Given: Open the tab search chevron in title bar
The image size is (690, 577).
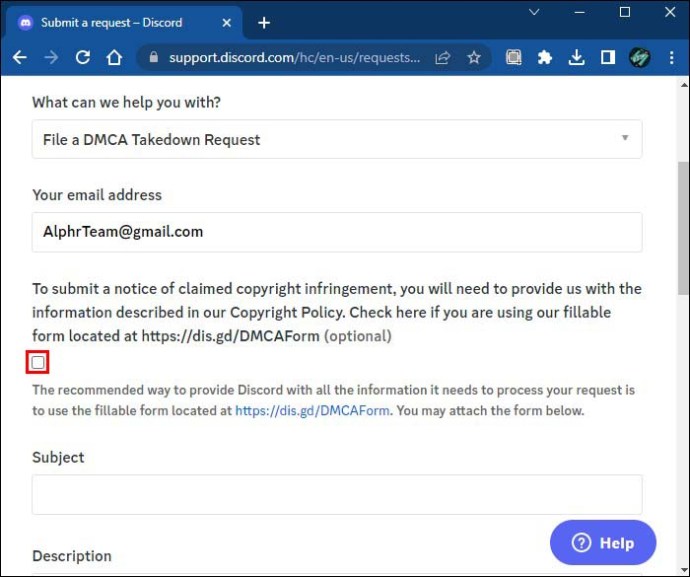Looking at the screenshot, I should click(533, 13).
